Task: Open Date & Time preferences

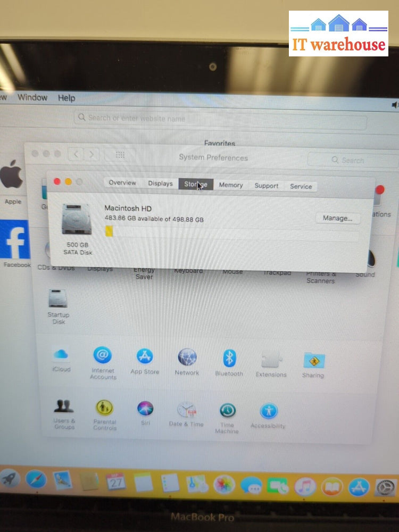Action: point(186,410)
